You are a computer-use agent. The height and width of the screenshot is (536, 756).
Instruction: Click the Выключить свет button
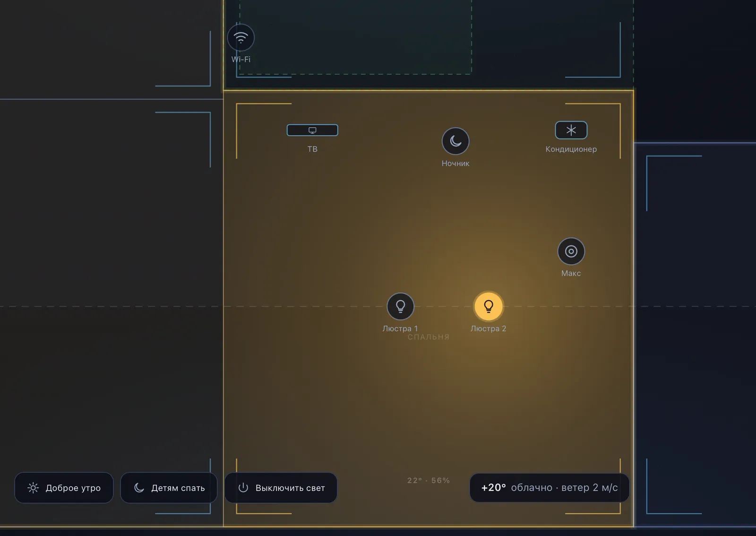point(281,488)
